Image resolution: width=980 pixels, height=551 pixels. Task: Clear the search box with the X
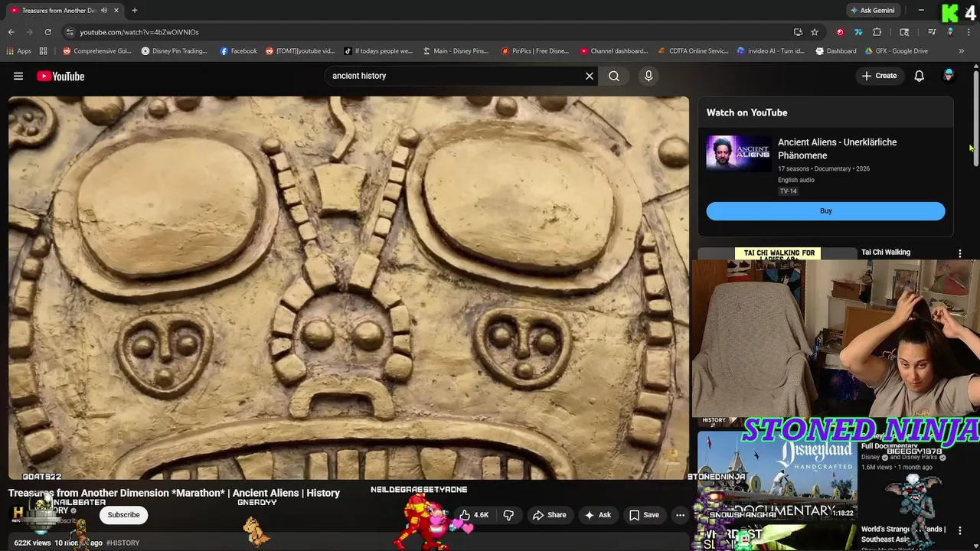tap(590, 76)
